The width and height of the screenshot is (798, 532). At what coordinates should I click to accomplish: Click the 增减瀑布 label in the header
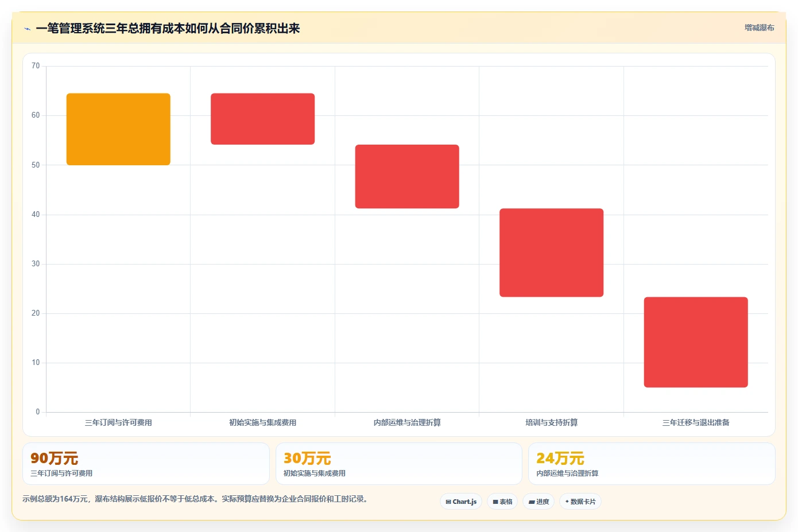[759, 28]
